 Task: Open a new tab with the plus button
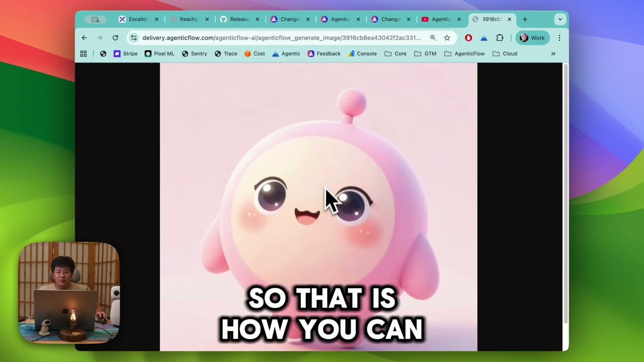click(x=525, y=19)
